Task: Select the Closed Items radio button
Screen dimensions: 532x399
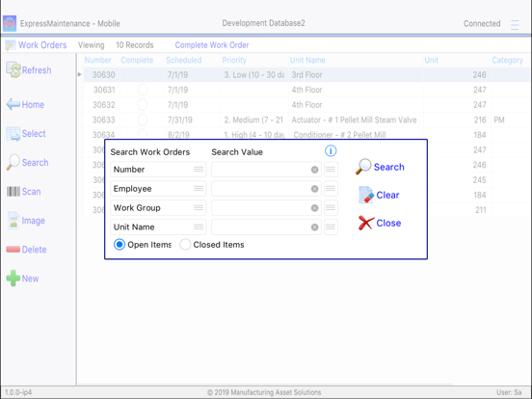Action: (x=185, y=244)
